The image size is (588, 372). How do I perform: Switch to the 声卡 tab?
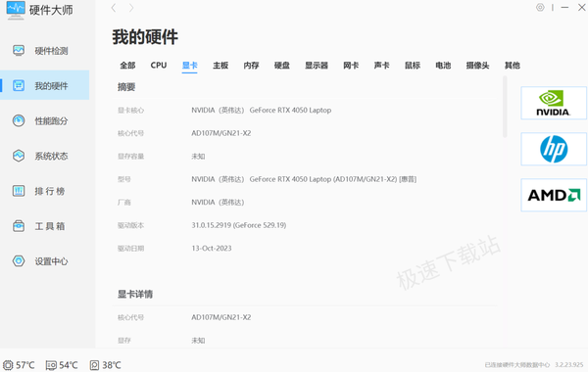tap(382, 66)
